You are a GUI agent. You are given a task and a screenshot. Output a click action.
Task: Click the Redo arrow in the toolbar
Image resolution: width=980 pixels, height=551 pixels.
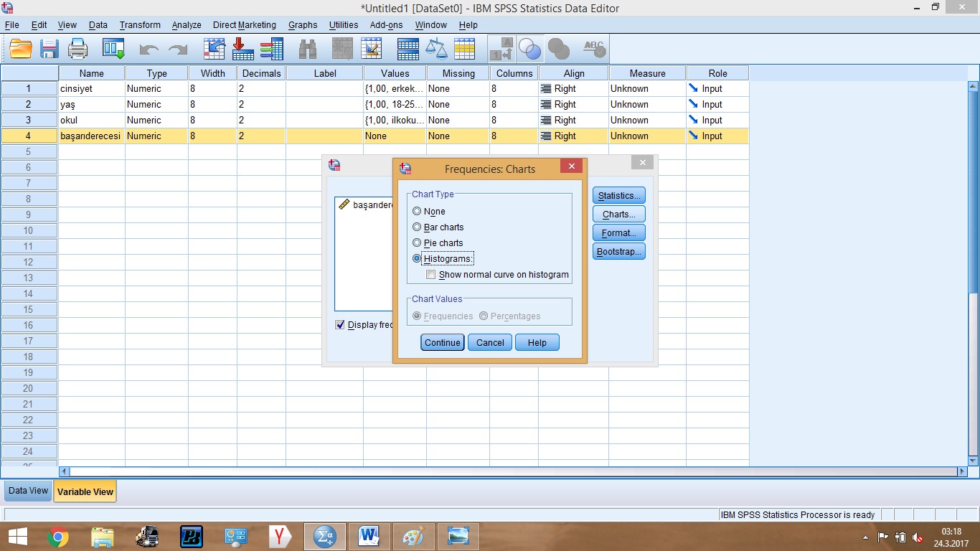point(177,49)
